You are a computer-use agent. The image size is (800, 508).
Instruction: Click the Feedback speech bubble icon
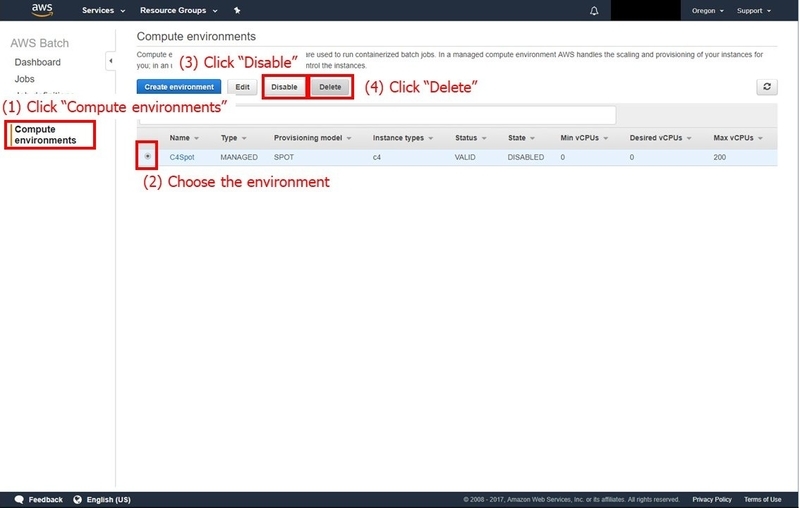tap(19, 499)
